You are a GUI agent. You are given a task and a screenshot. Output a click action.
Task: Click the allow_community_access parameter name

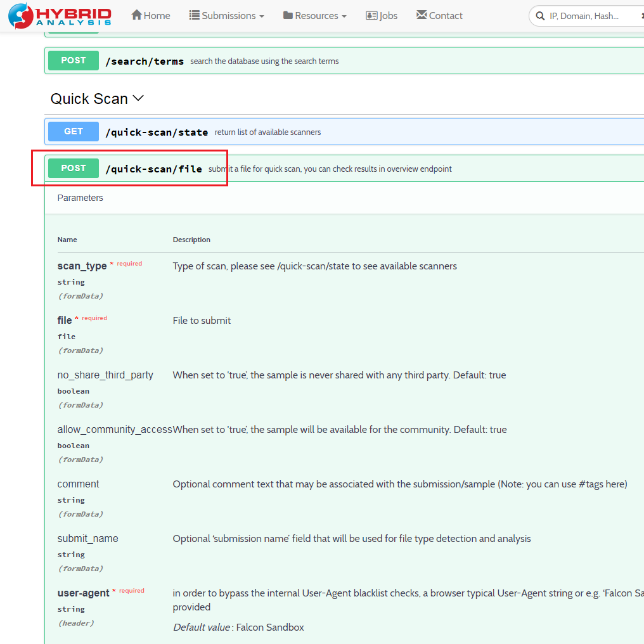(115, 430)
